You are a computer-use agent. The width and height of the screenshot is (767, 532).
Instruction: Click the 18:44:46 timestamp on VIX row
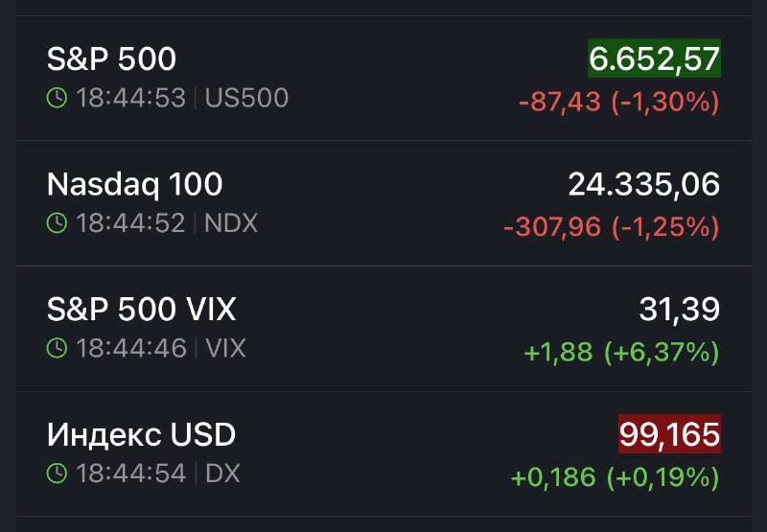(x=131, y=348)
